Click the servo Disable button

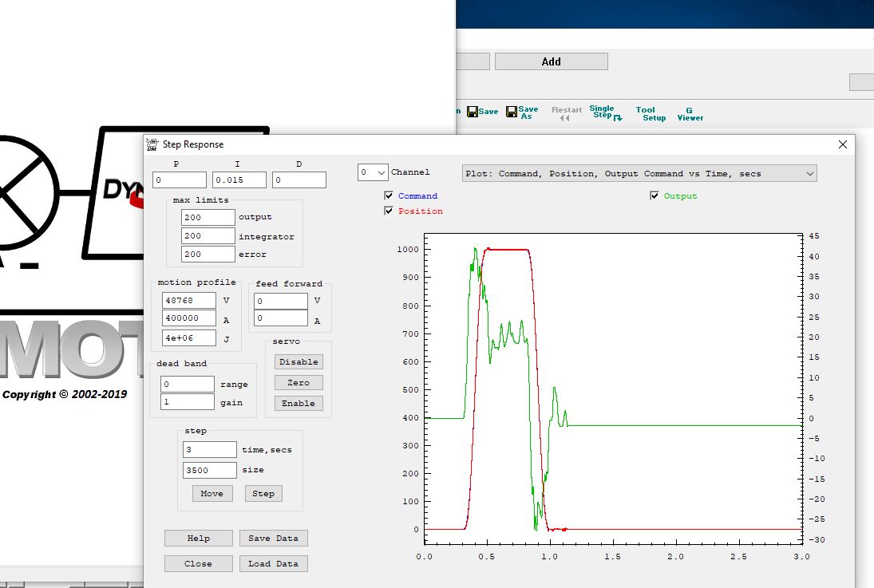[299, 361]
